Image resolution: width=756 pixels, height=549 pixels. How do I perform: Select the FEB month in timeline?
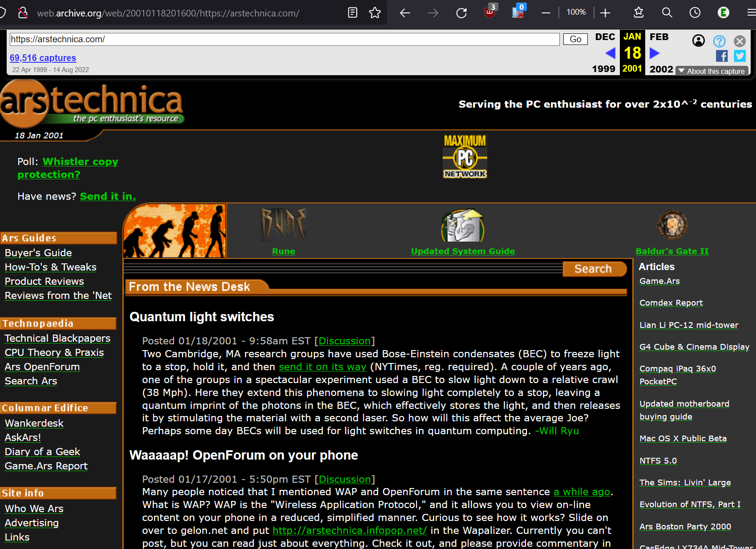pyautogui.click(x=659, y=37)
